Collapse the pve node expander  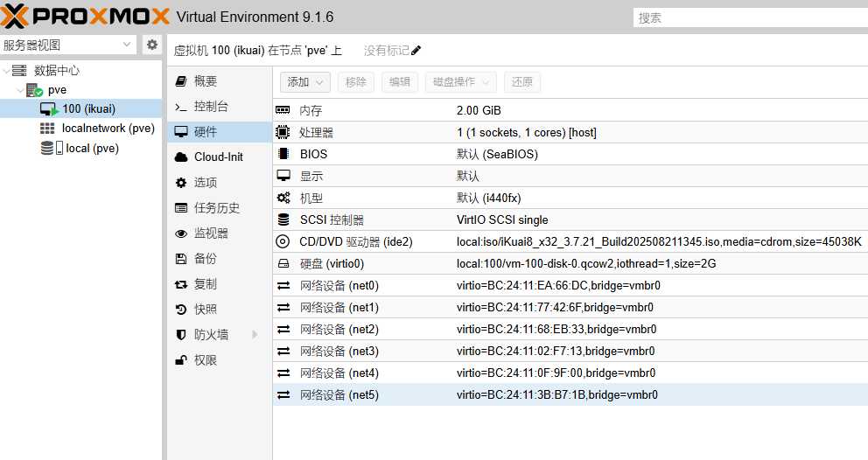coord(20,90)
